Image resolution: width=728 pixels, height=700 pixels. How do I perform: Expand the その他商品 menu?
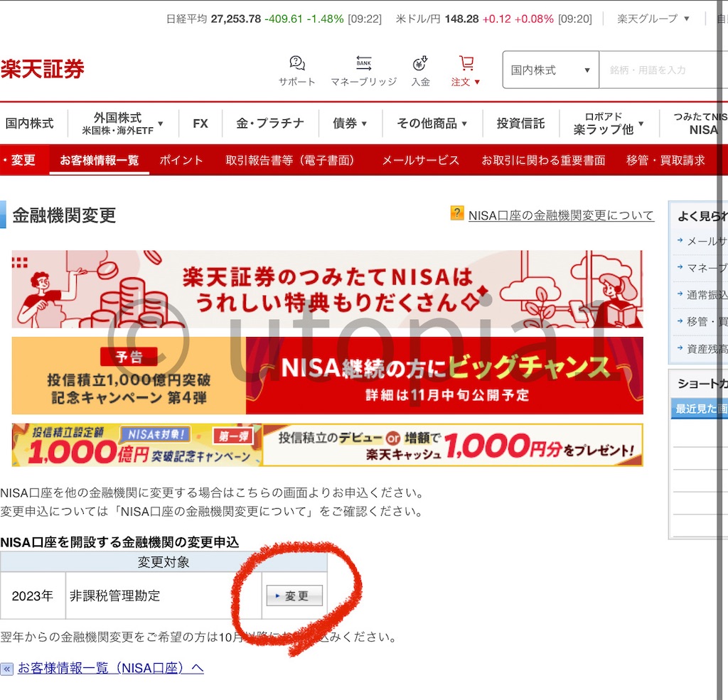(x=432, y=124)
